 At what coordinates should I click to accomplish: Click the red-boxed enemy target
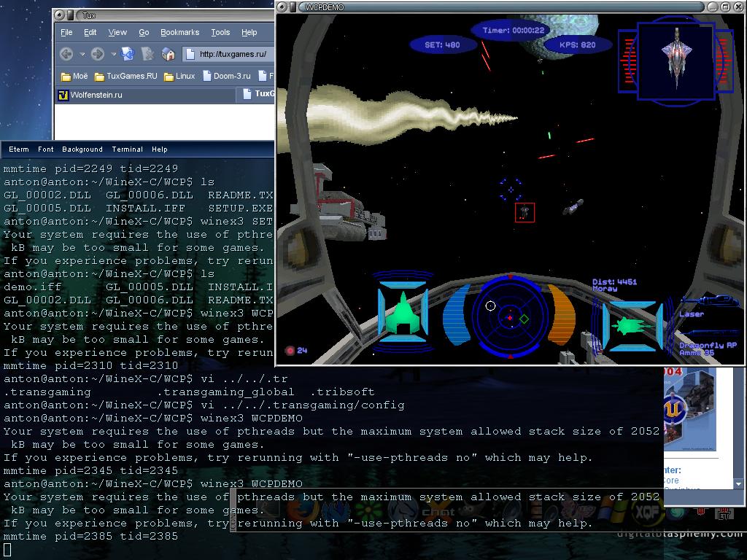(x=525, y=212)
